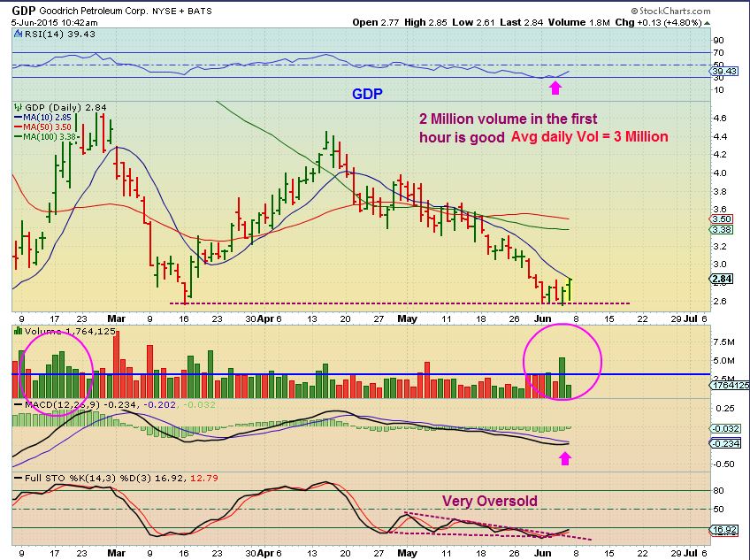The width and height of the screenshot is (750, 560).
Task: Click the 7.5M volume axis label
Action: pos(723,341)
